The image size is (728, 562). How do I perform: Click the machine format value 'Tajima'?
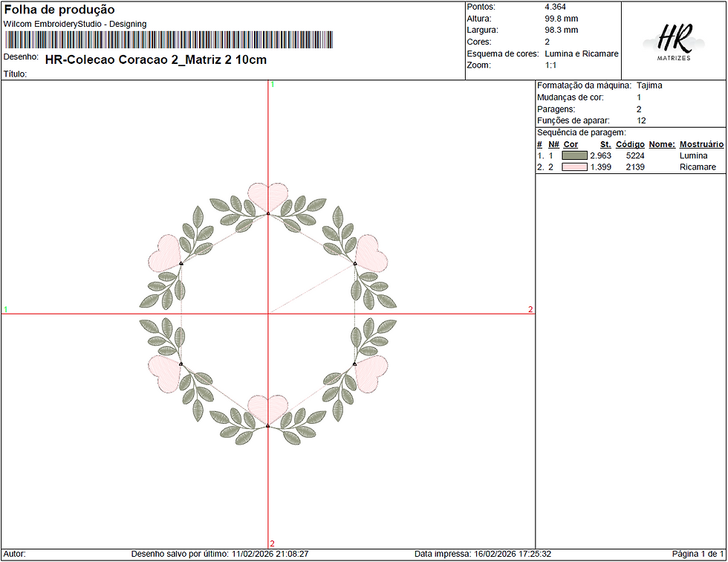(x=649, y=85)
